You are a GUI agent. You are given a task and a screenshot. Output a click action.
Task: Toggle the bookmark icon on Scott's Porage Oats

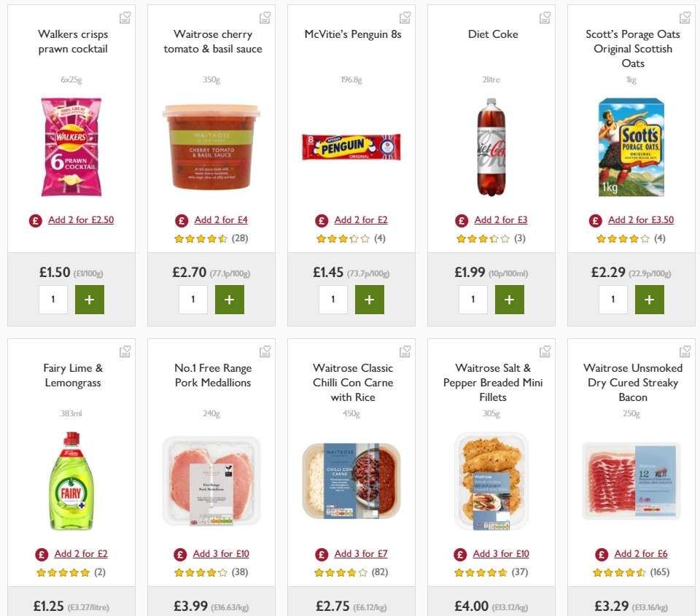tap(685, 17)
